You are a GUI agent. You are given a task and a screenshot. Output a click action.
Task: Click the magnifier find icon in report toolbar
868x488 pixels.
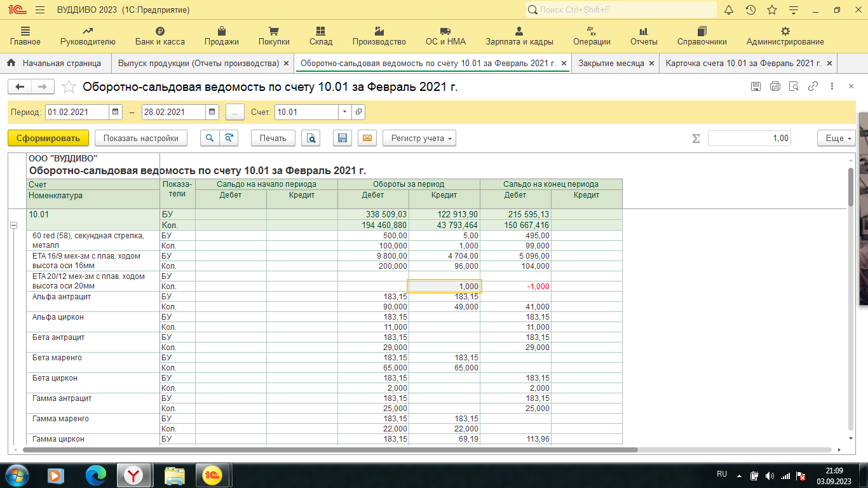pyautogui.click(x=209, y=139)
